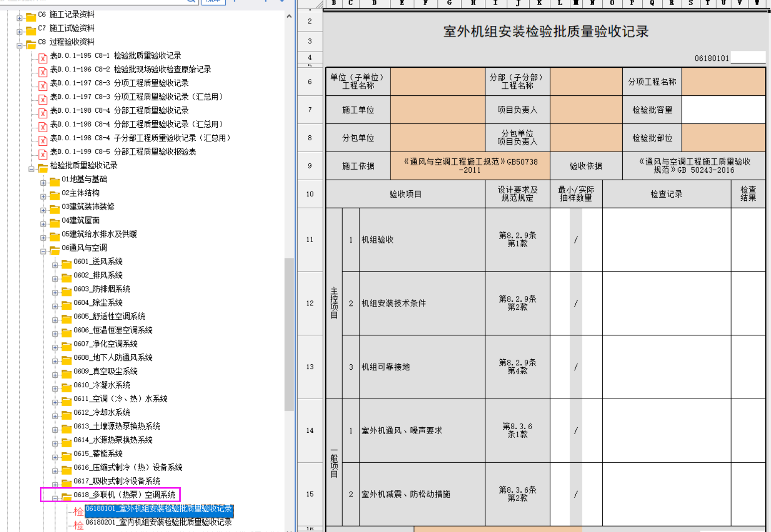Click the 01地基与基础 folder icon
771x532 pixels.
[55, 182]
